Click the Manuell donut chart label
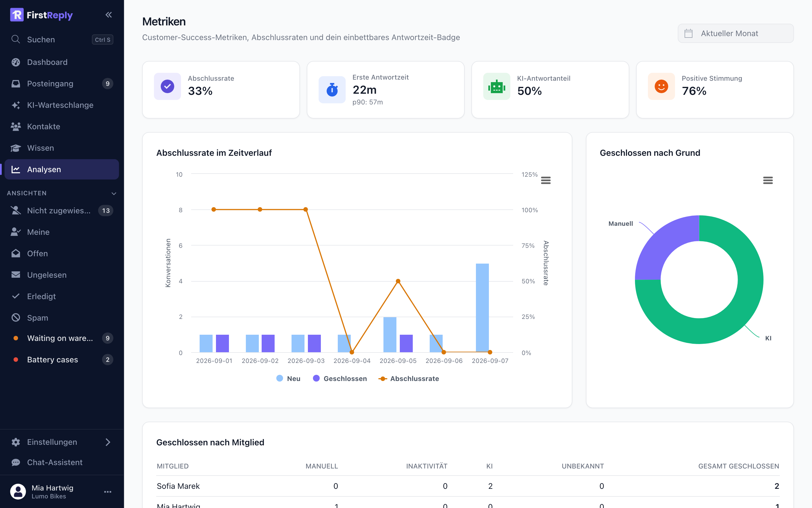The image size is (812, 508). coord(621,224)
